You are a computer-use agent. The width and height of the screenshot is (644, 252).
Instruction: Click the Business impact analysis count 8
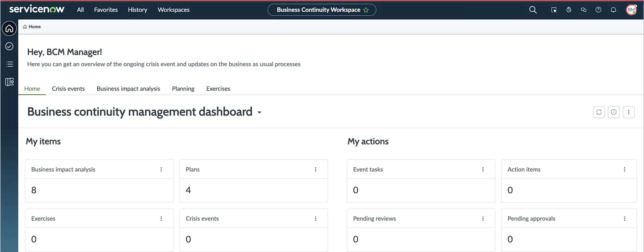(34, 190)
